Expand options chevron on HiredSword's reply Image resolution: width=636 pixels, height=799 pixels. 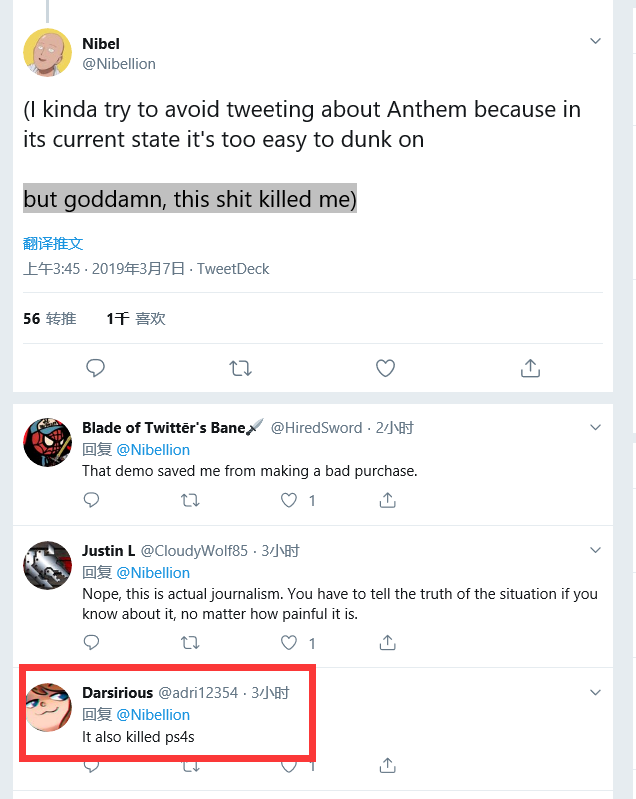point(595,427)
